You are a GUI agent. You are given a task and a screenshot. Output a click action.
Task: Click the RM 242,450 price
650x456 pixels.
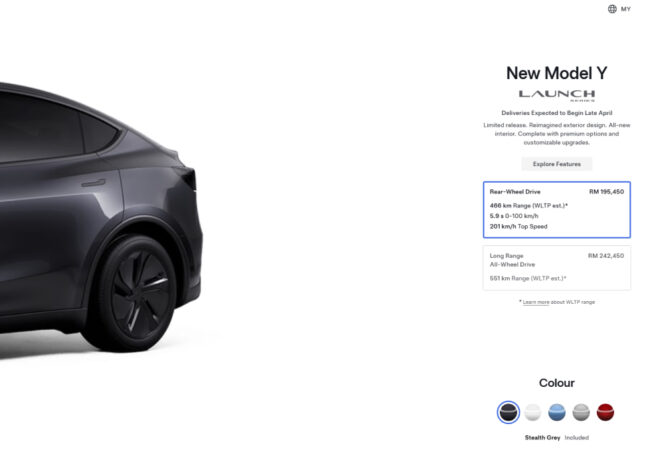pyautogui.click(x=606, y=256)
